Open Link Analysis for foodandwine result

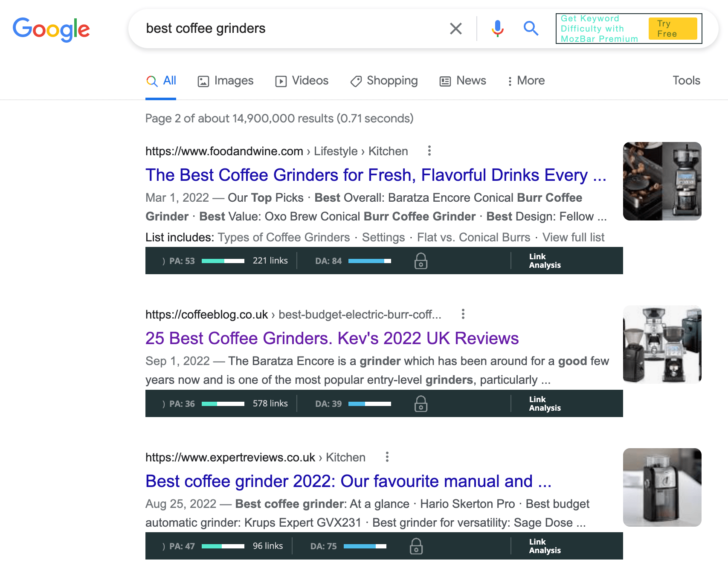click(545, 261)
